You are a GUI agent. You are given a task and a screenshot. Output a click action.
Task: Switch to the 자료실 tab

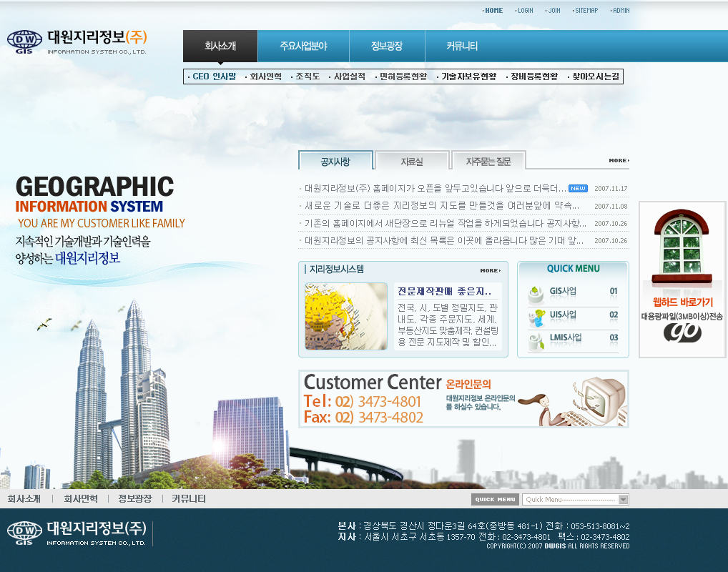pos(412,162)
